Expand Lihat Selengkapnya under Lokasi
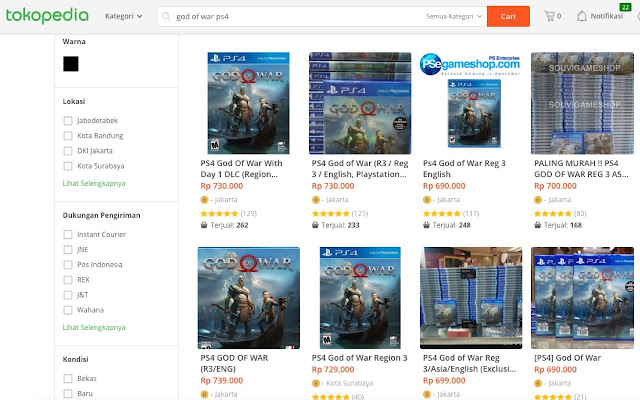 coord(94,183)
